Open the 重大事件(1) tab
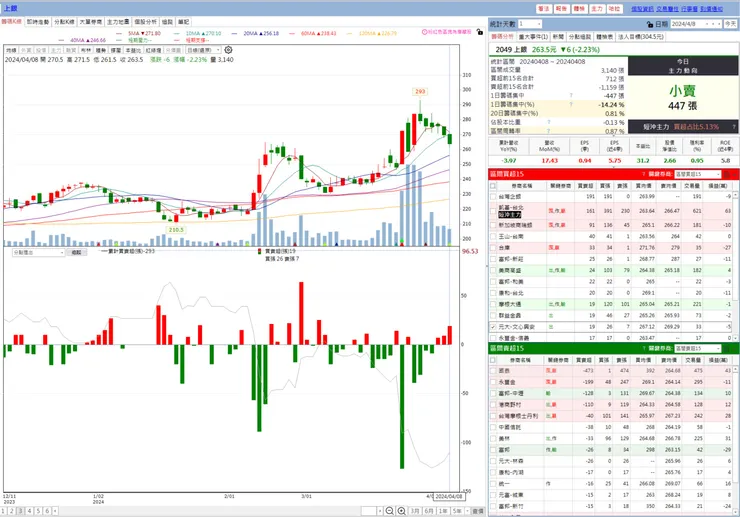This screenshot has height=517, width=740. pos(533,36)
